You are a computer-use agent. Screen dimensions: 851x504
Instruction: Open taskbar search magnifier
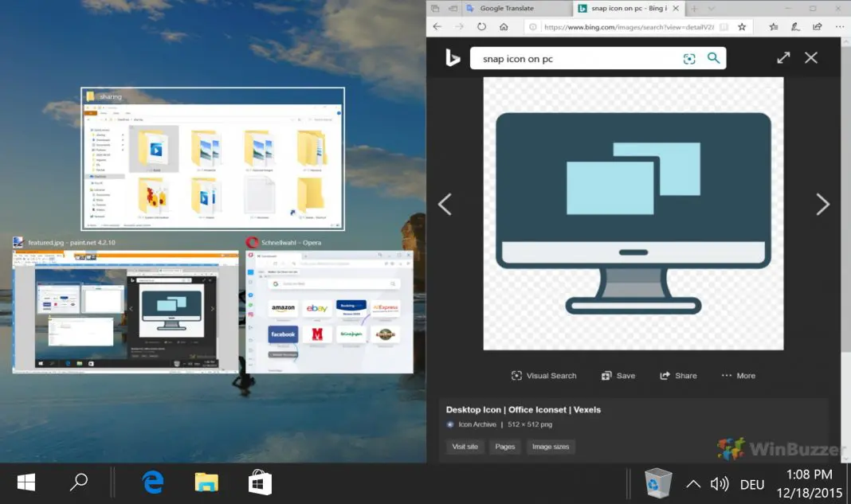click(79, 482)
